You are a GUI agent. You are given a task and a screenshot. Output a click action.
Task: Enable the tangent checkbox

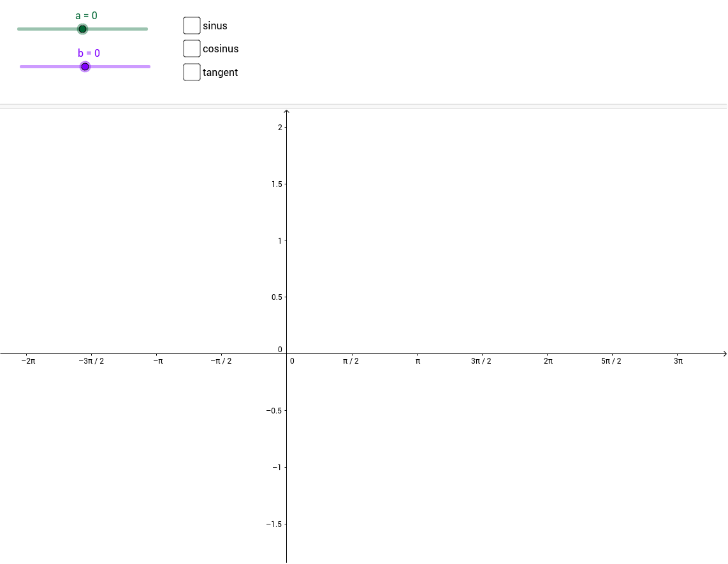click(x=192, y=72)
